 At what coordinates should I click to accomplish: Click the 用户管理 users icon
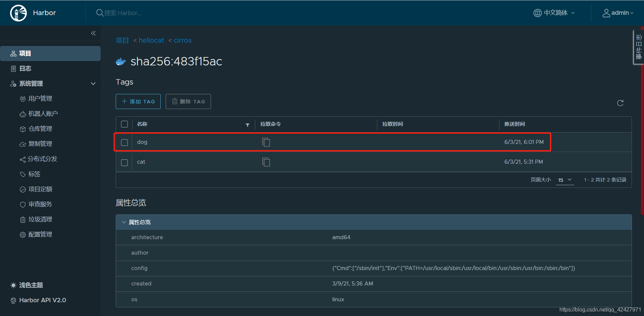pos(22,99)
